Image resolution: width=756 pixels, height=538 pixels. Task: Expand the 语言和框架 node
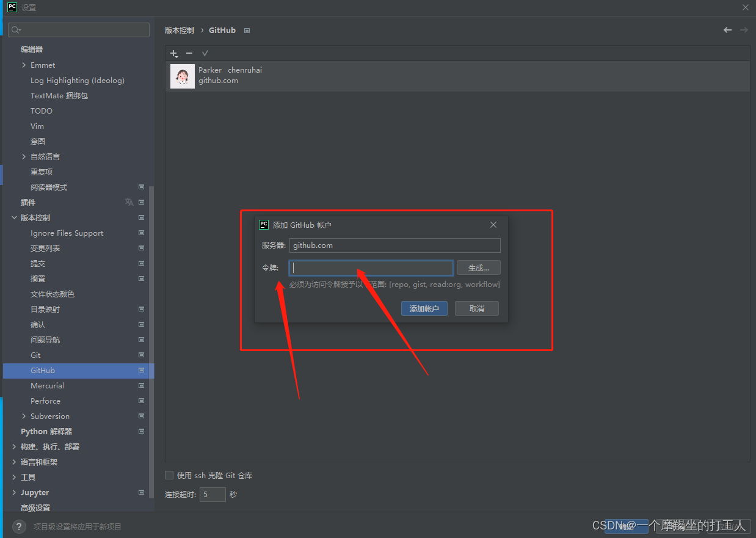point(14,462)
